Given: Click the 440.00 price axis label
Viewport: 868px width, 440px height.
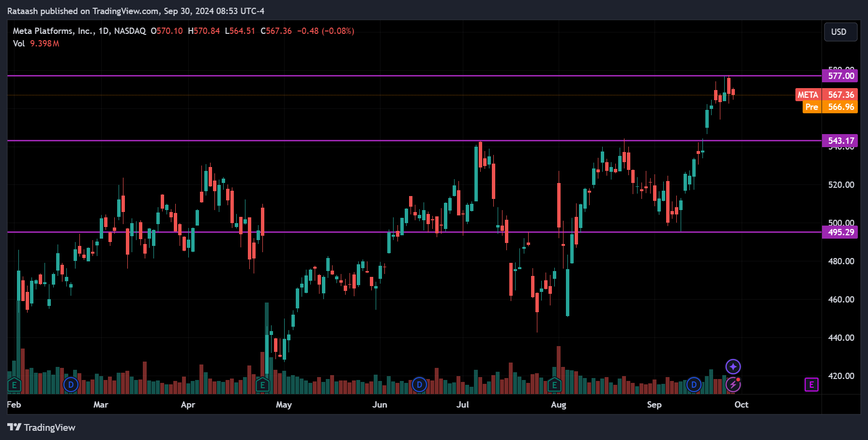Looking at the screenshot, I should [x=841, y=338].
